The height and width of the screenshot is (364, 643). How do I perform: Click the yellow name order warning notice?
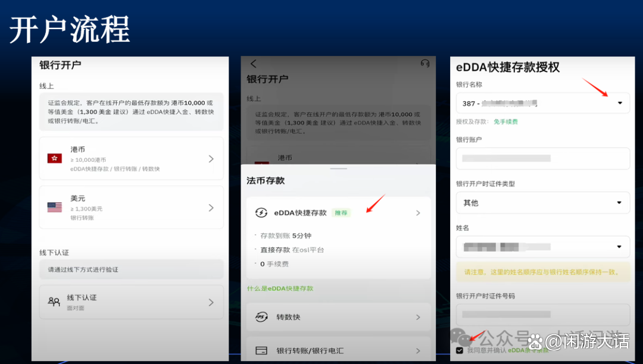pyautogui.click(x=543, y=272)
